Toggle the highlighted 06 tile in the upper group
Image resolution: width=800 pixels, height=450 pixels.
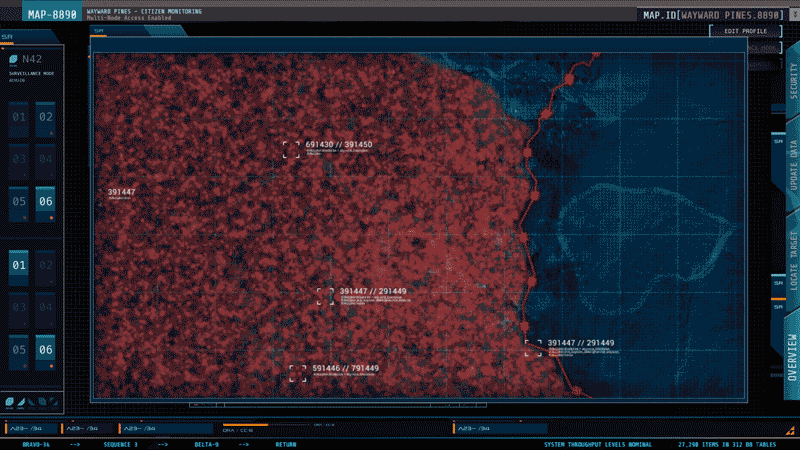point(46,201)
